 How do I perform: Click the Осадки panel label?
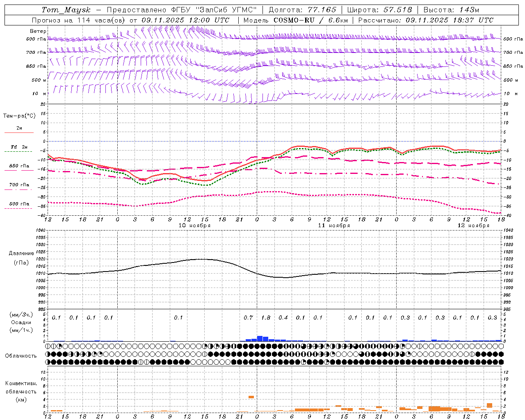pyautogui.click(x=21, y=322)
